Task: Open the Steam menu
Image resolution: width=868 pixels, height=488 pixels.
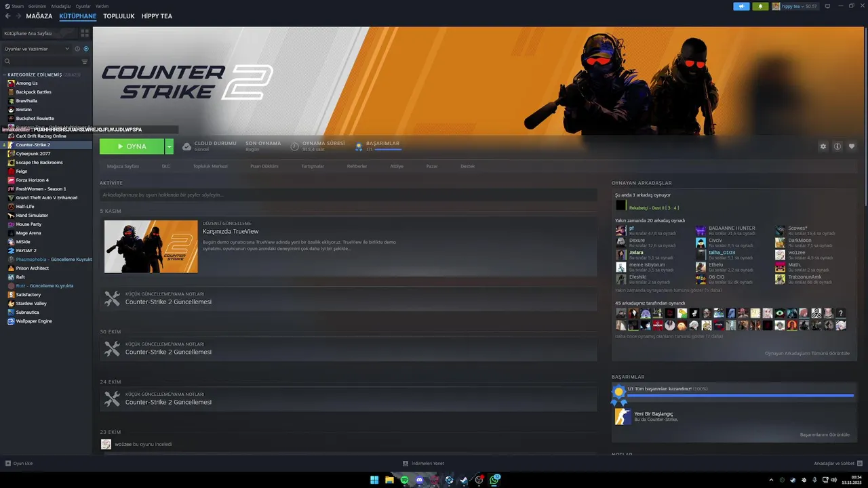Action: tap(14, 6)
